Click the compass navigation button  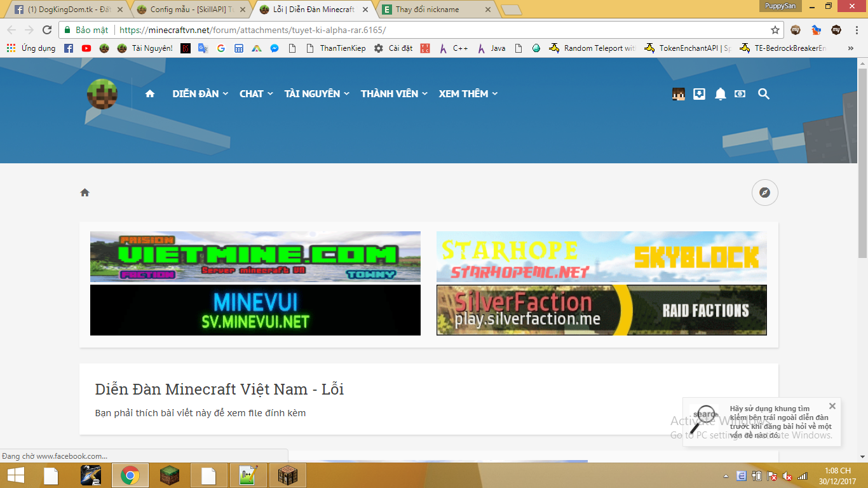tap(765, 193)
